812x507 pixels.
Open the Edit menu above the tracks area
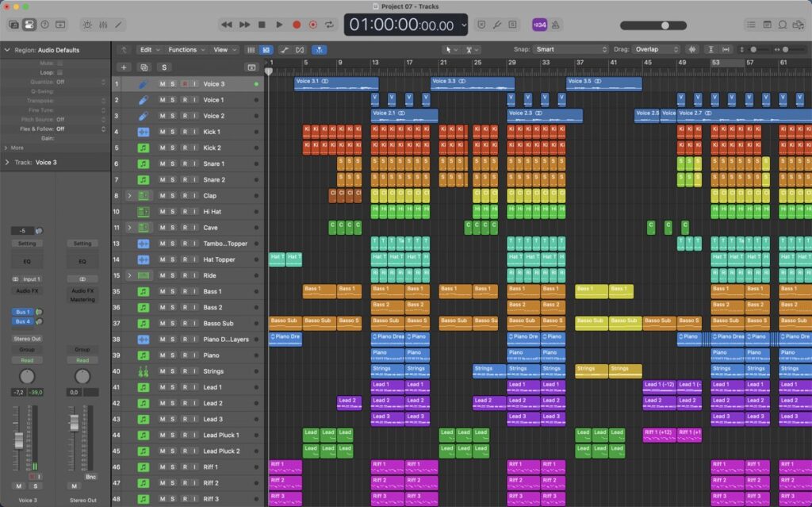pos(147,49)
